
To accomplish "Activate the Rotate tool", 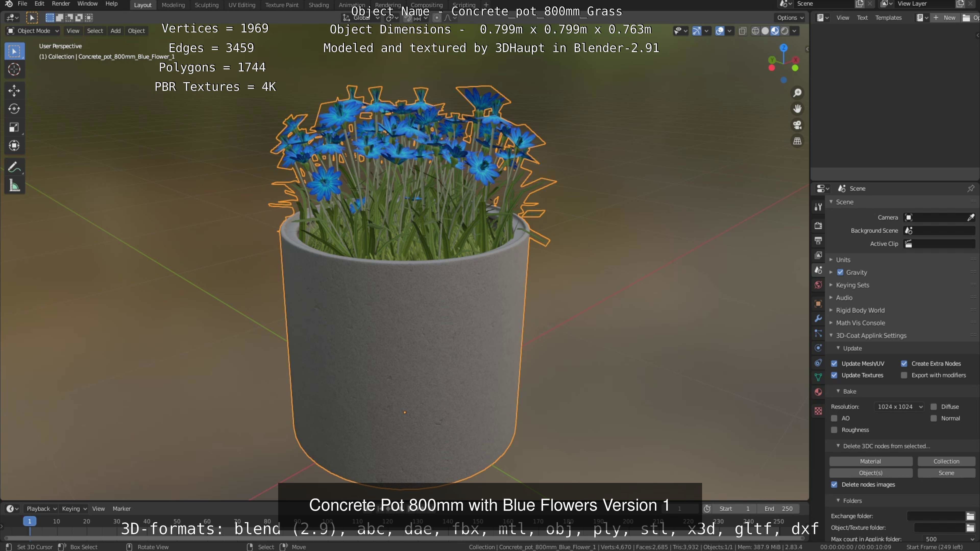I will click(x=15, y=109).
